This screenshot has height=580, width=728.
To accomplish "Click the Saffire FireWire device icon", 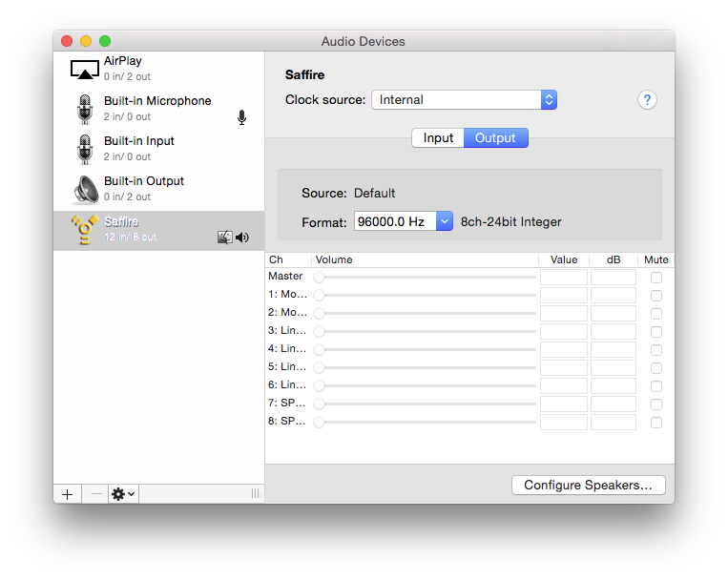I will coord(85,230).
